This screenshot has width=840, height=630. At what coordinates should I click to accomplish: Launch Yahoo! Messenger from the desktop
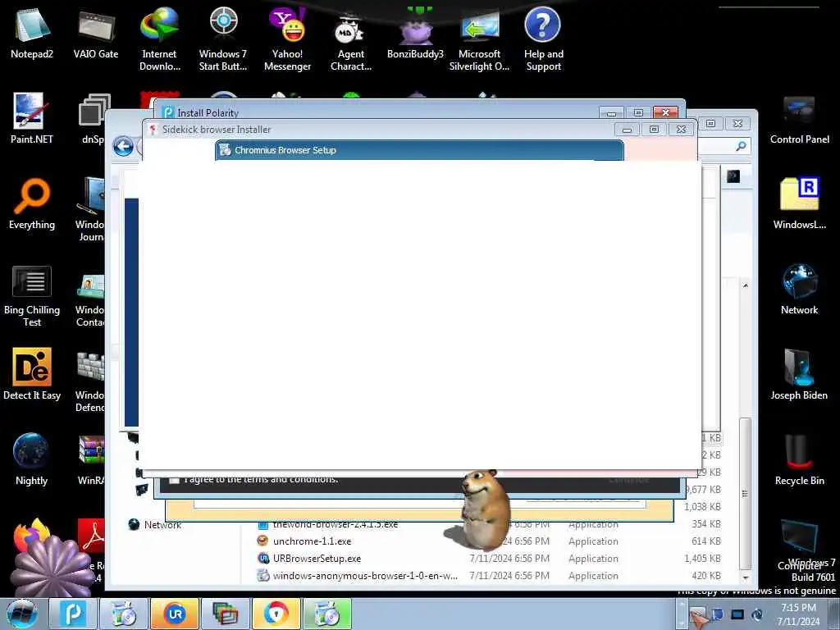tap(288, 39)
